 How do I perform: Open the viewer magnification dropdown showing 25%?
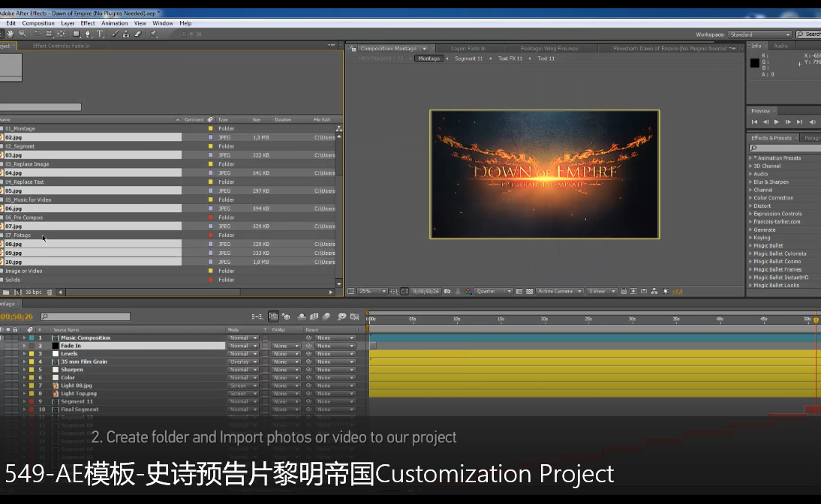tap(371, 292)
